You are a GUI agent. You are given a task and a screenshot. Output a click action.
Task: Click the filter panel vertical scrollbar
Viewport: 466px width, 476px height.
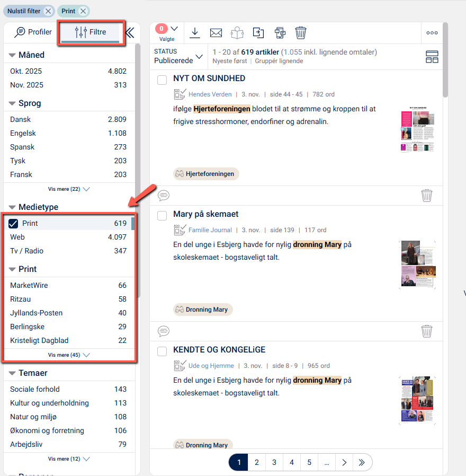point(138,170)
